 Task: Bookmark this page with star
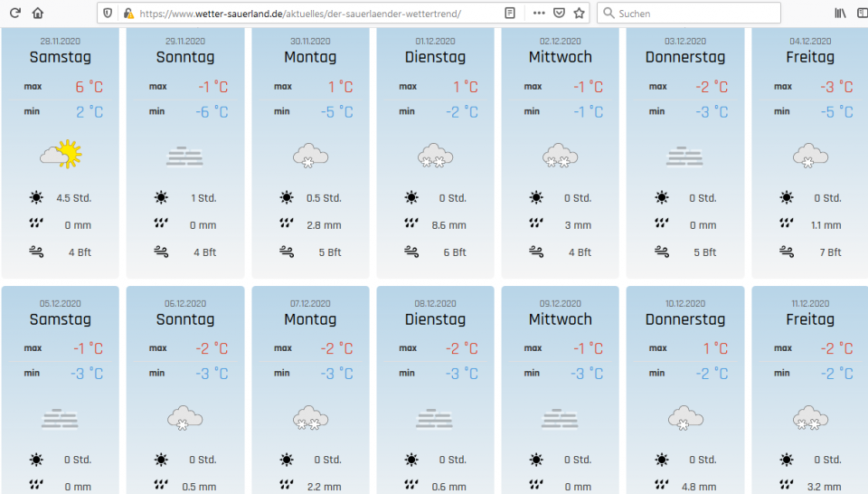(x=580, y=14)
